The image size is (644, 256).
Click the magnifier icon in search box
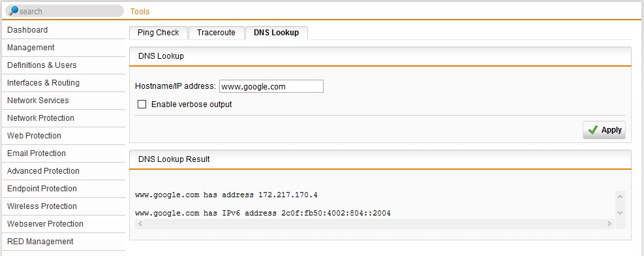click(14, 11)
